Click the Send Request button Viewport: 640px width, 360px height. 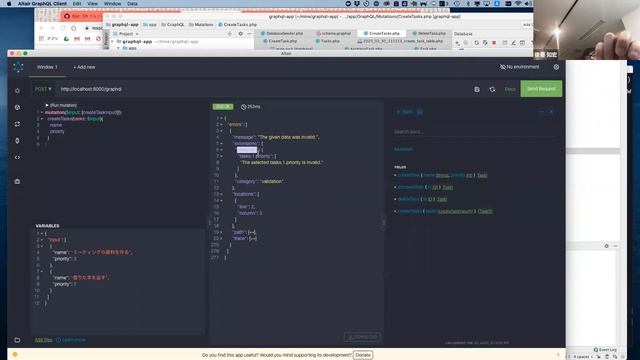(x=541, y=89)
